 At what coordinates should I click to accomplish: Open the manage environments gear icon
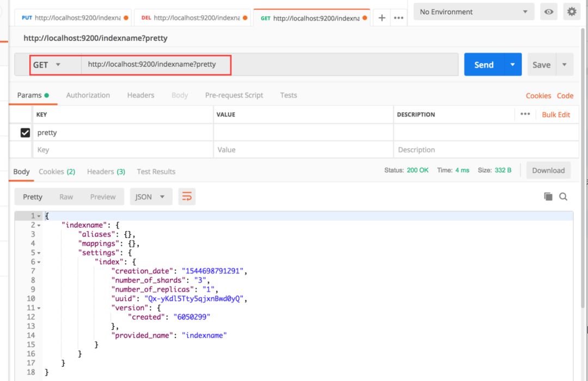[571, 11]
